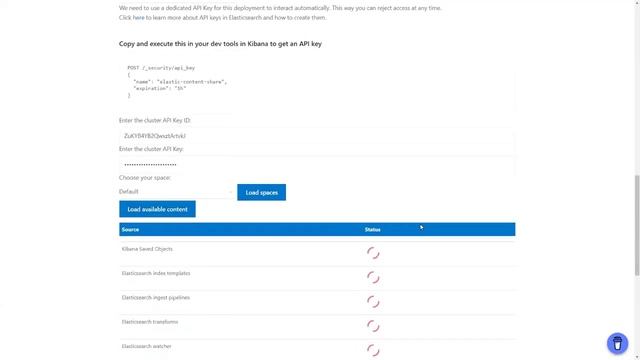Viewport: 640px width, 360px height.
Task: Click the Status column header
Action: tap(372, 230)
